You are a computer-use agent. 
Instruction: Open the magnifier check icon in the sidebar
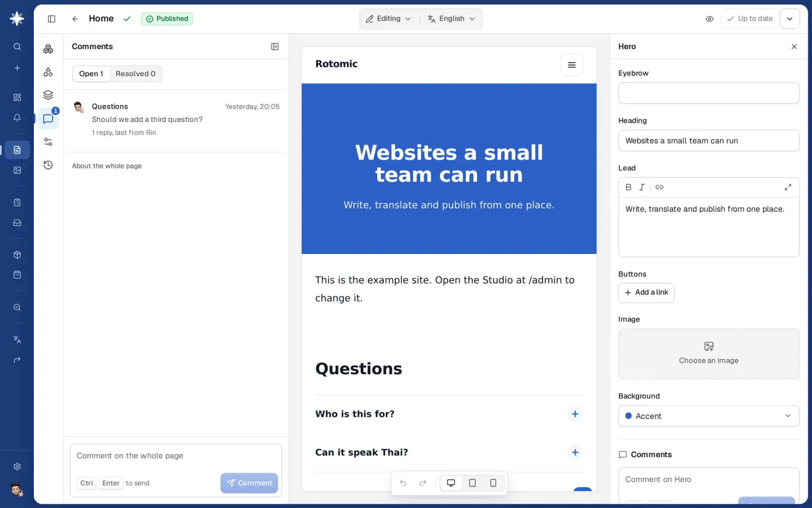point(17,307)
